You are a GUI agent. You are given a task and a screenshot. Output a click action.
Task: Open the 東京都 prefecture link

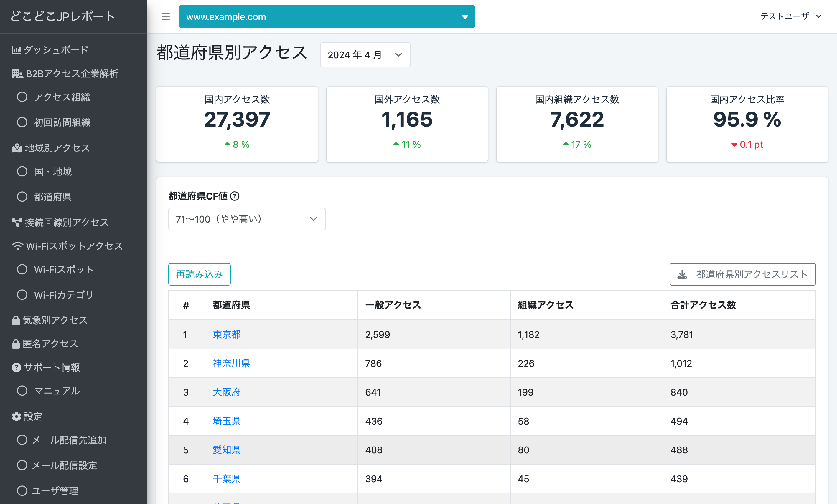tap(227, 335)
